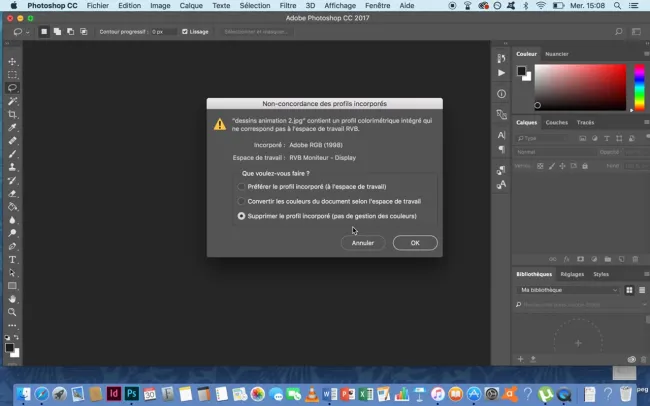Choose Supprimer le profil incorporé option
This screenshot has width=650, height=406.
[327, 216]
